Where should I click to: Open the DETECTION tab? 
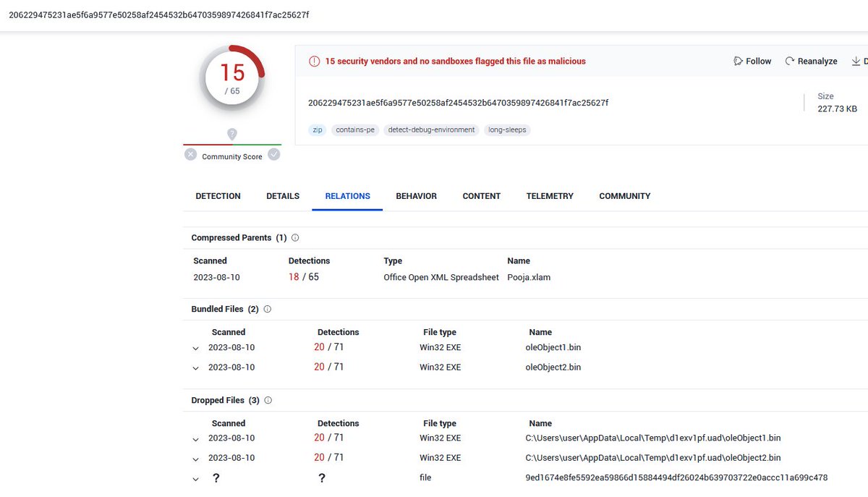[218, 195]
